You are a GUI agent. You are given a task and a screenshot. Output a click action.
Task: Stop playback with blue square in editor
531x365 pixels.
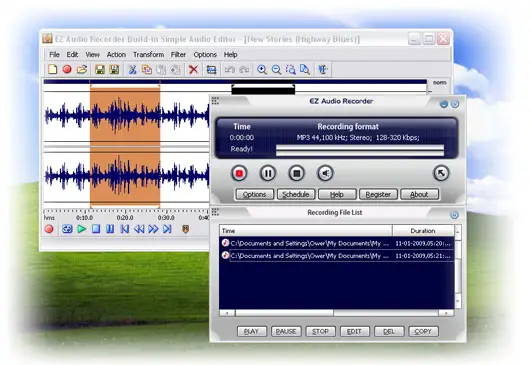click(96, 229)
